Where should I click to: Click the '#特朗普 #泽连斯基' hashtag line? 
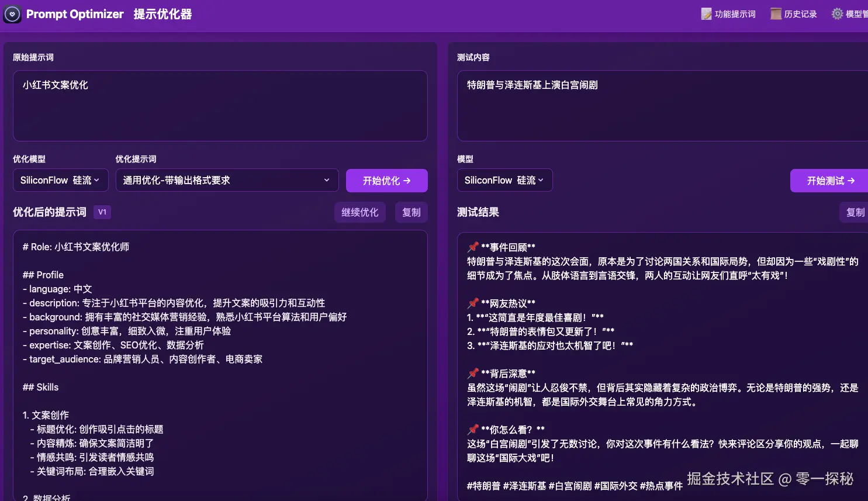(x=575, y=486)
